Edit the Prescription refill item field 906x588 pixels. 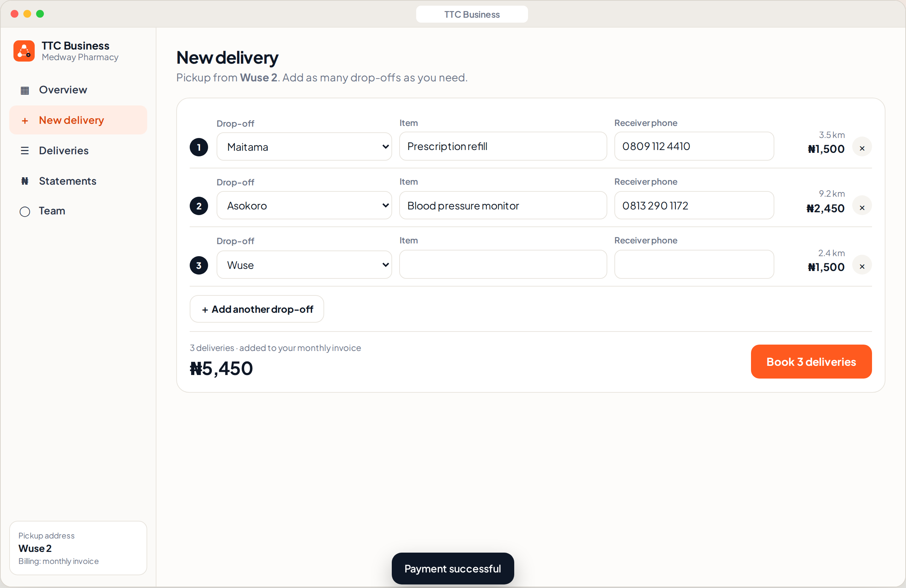(x=503, y=146)
